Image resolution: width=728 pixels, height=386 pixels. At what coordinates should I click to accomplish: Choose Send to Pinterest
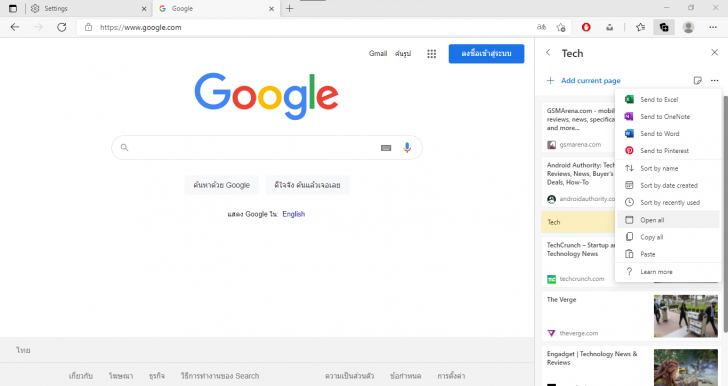(x=668, y=150)
